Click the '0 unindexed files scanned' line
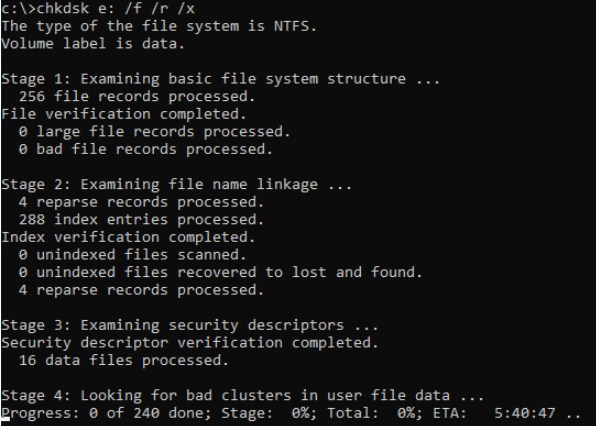 [x=132, y=255]
